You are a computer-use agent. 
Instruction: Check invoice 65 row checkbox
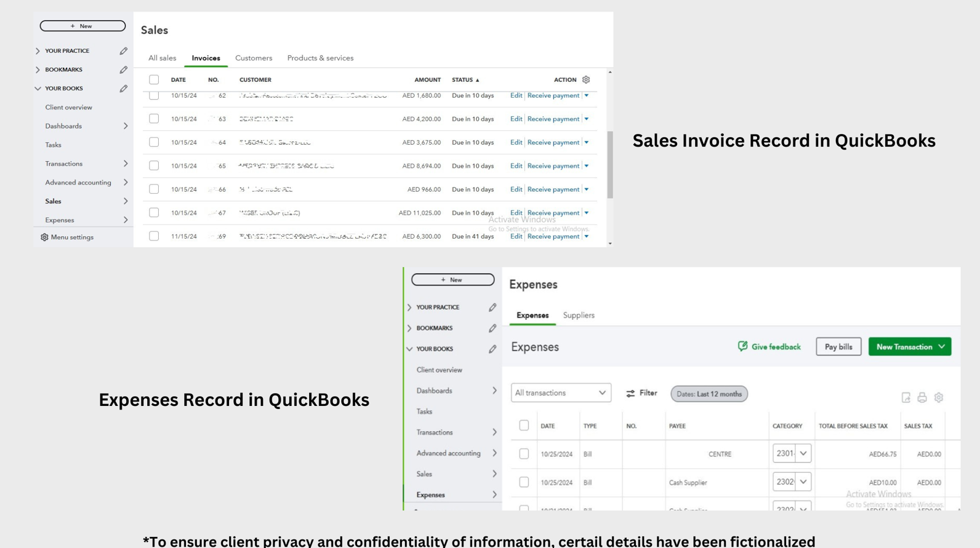pos(154,165)
